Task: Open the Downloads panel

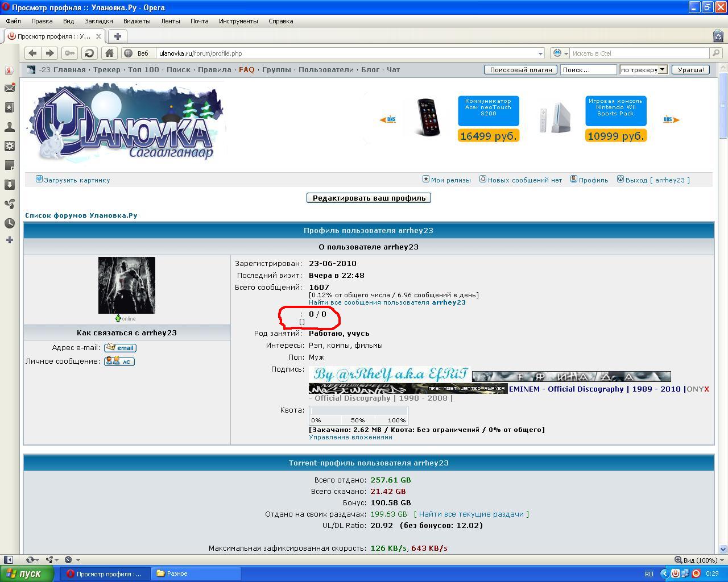Action: pos(9,185)
